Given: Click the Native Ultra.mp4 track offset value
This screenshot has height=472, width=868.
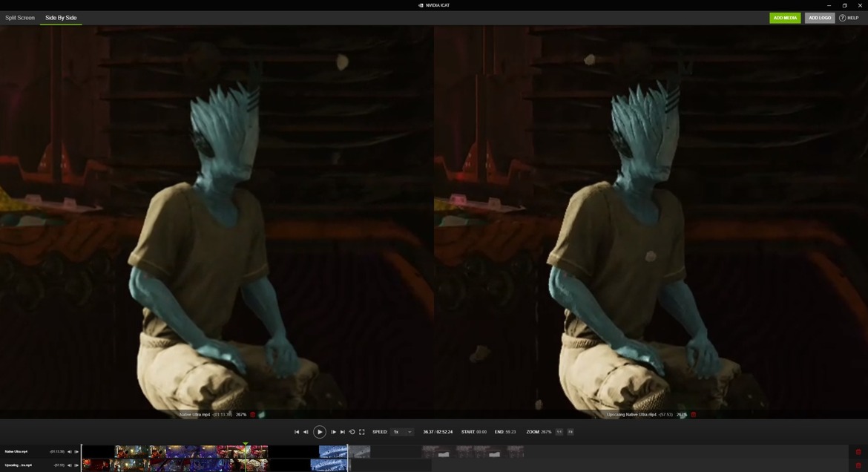Looking at the screenshot, I should [x=57, y=452].
